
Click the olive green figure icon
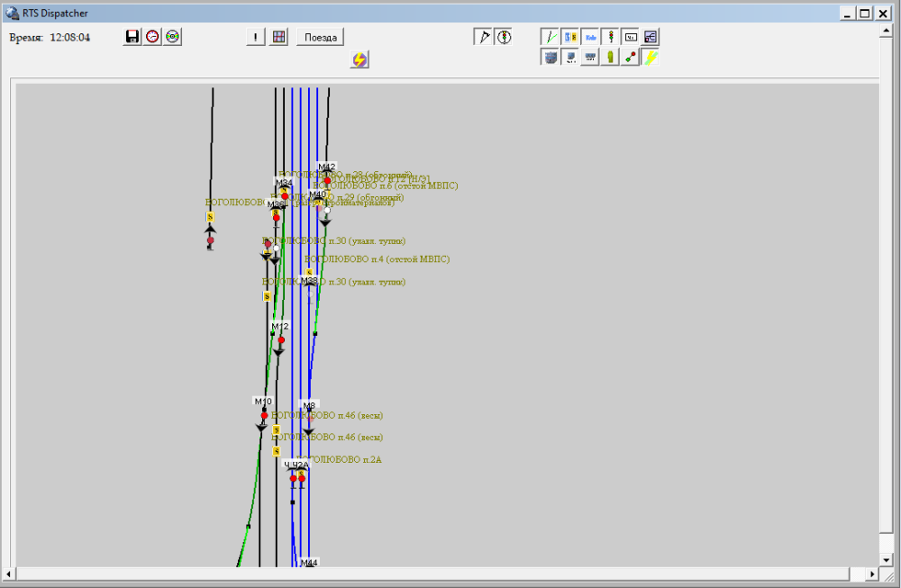(610, 57)
